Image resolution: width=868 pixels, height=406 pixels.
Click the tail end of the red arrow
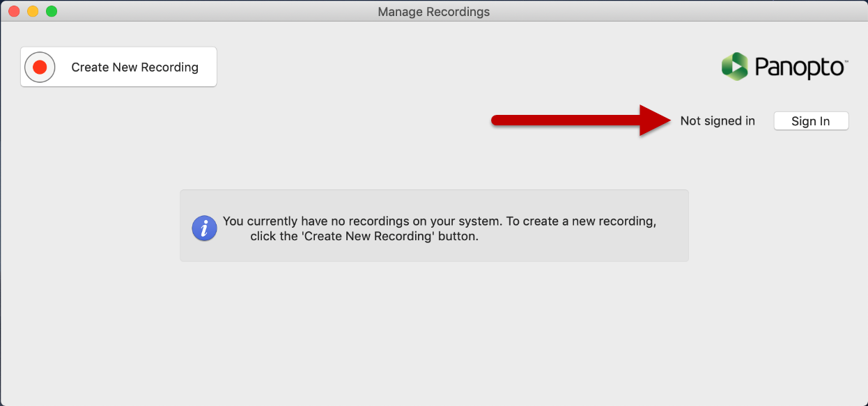tap(497, 120)
